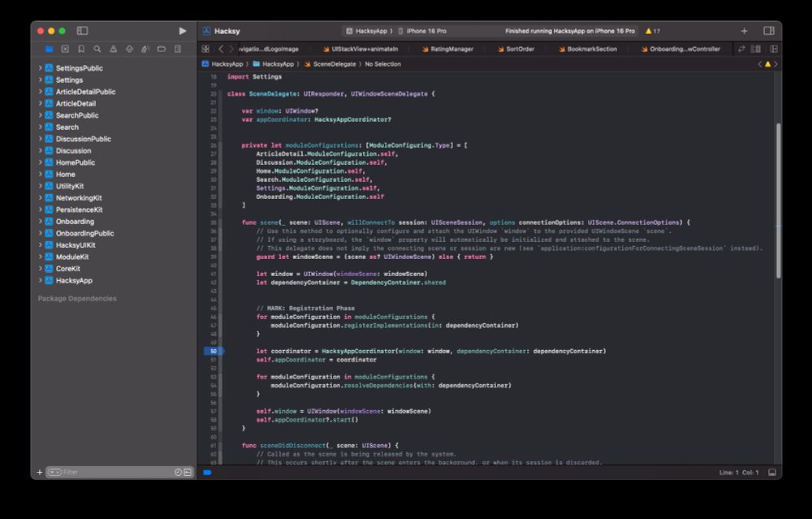
Task: Click the navigator Filter field
Action: (x=114, y=472)
